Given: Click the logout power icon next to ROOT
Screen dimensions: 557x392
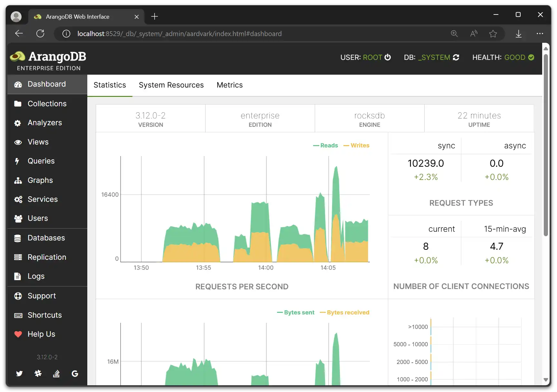Looking at the screenshot, I should [x=388, y=57].
